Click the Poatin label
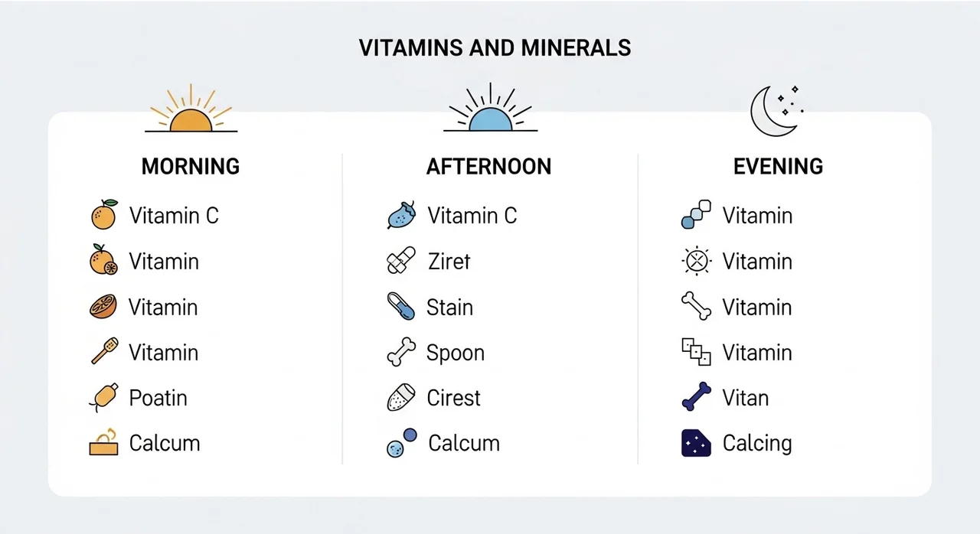 point(158,398)
